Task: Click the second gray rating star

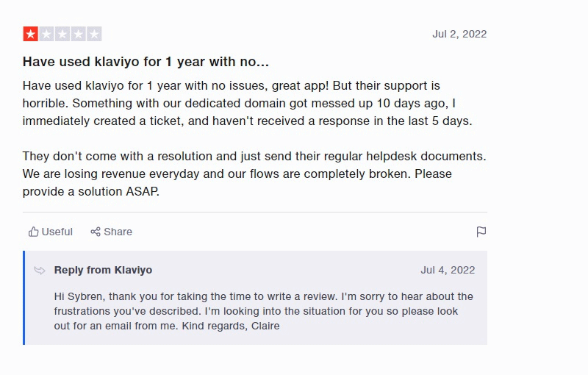Action: 46,34
